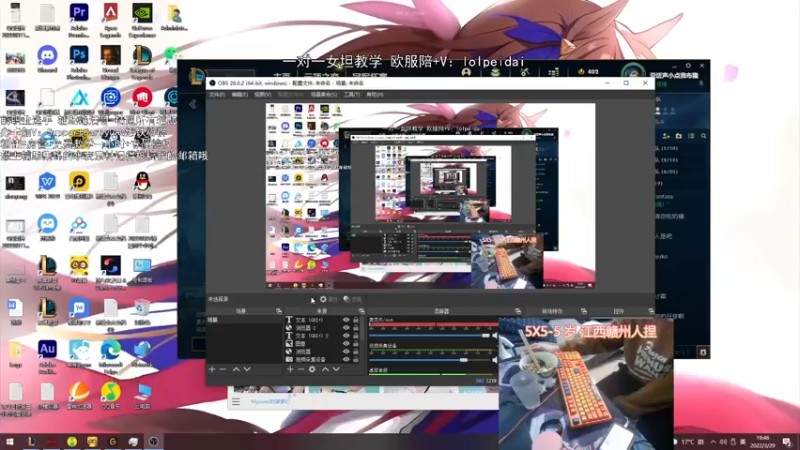Toggle visibility of 文本 (GDI+) source

pyautogui.click(x=346, y=320)
